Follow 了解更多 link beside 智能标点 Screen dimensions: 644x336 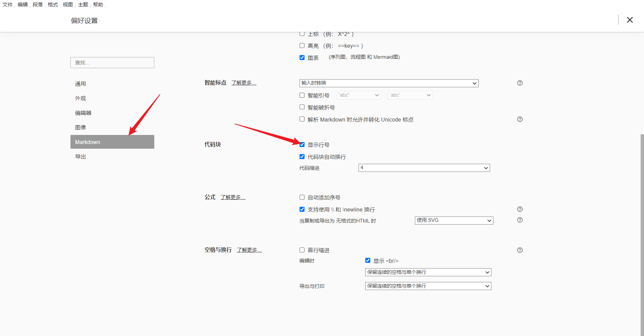(x=244, y=83)
